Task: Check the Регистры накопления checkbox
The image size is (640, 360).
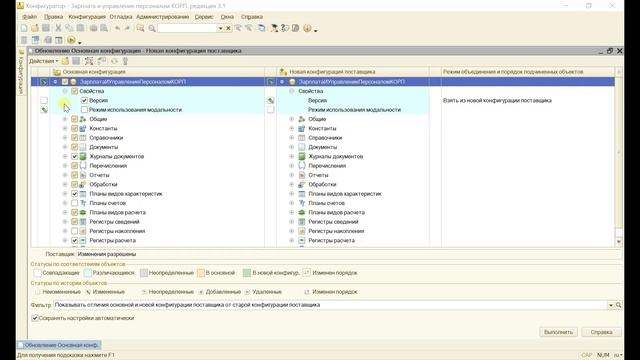Action: [74, 231]
